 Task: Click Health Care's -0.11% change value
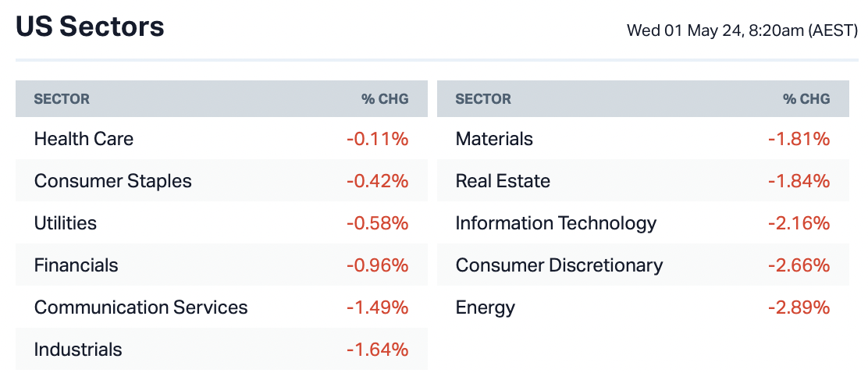click(x=377, y=139)
